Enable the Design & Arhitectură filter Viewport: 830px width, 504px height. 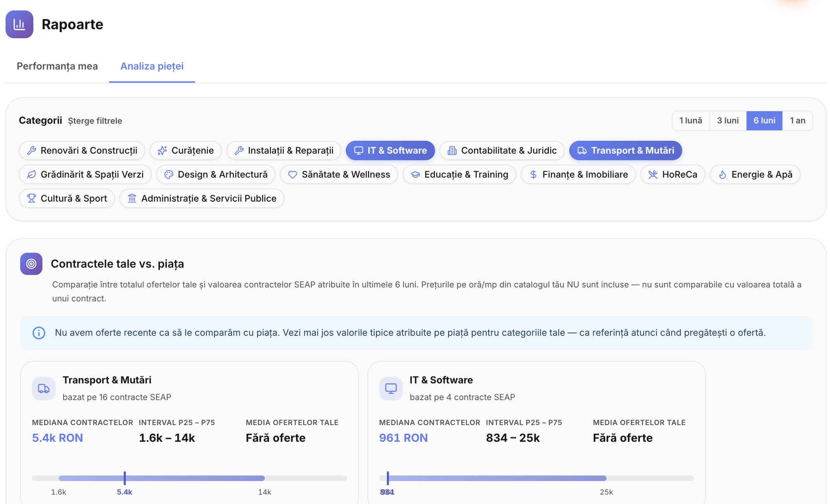(x=215, y=175)
